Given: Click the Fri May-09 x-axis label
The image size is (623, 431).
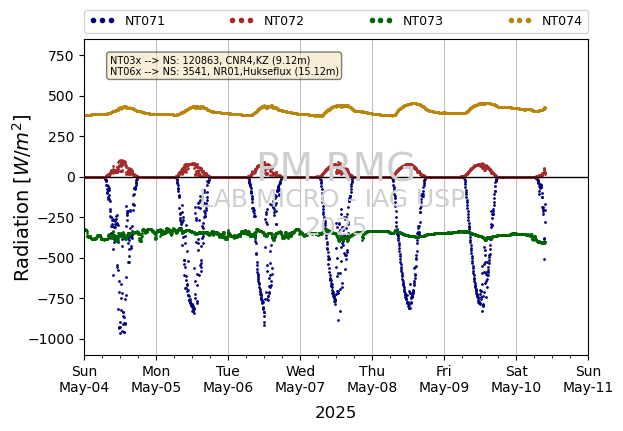Looking at the screenshot, I should point(444,379).
